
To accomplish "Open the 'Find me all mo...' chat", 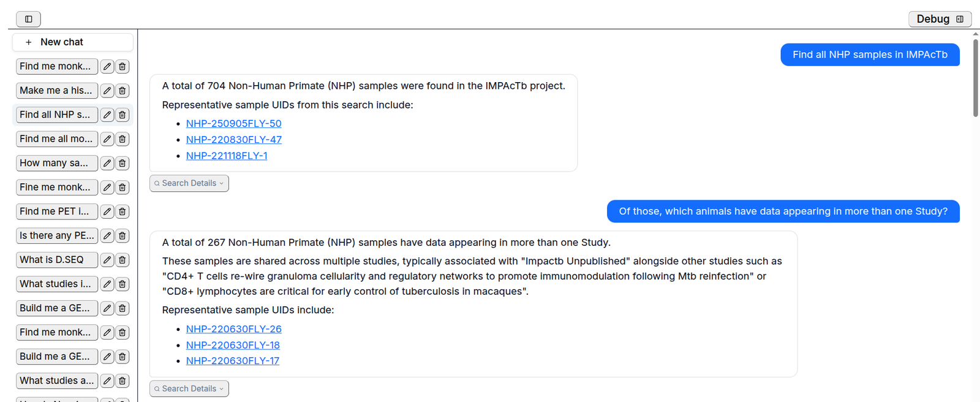I will [57, 139].
